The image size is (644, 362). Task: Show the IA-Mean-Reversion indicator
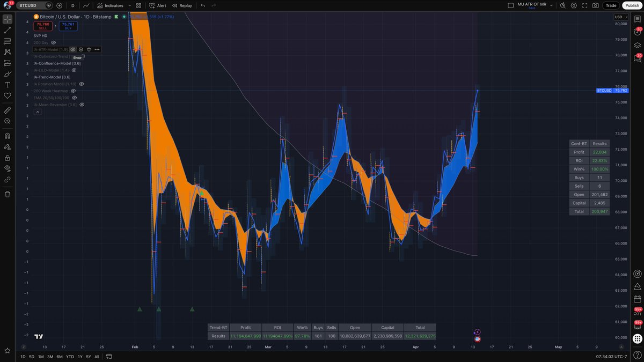click(x=82, y=105)
